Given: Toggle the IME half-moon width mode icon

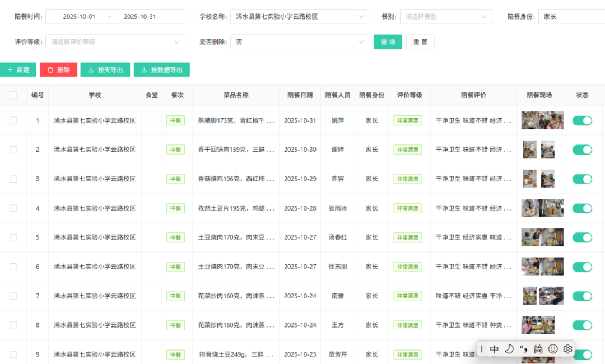Looking at the screenshot, I should pos(509,349).
